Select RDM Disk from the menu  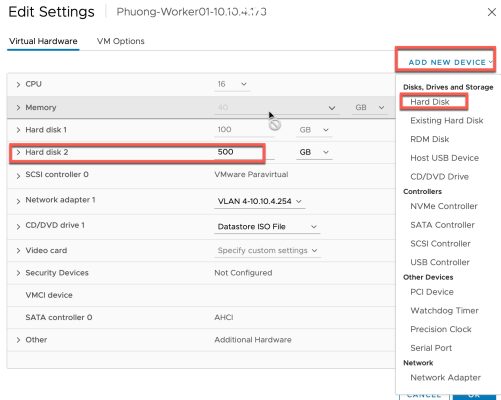[x=430, y=139]
